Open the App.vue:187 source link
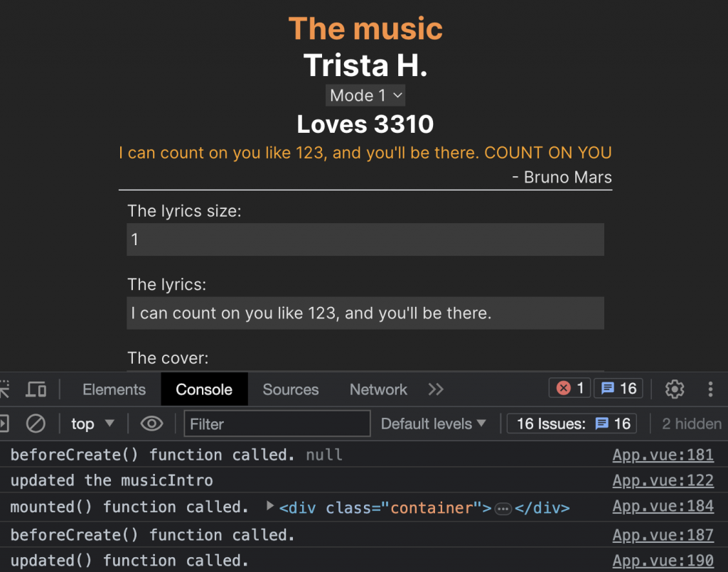 [x=663, y=535]
